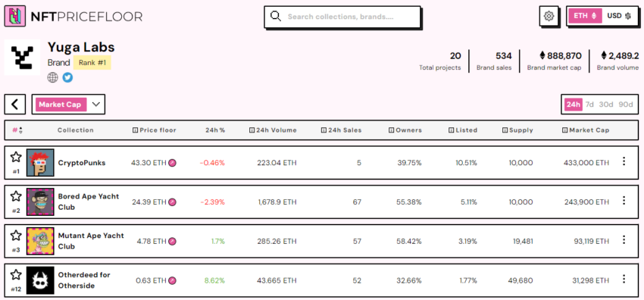Image resolution: width=644 pixels, height=300 pixels.
Task: Open Yuga Labs Twitter profile icon
Action: click(67, 77)
